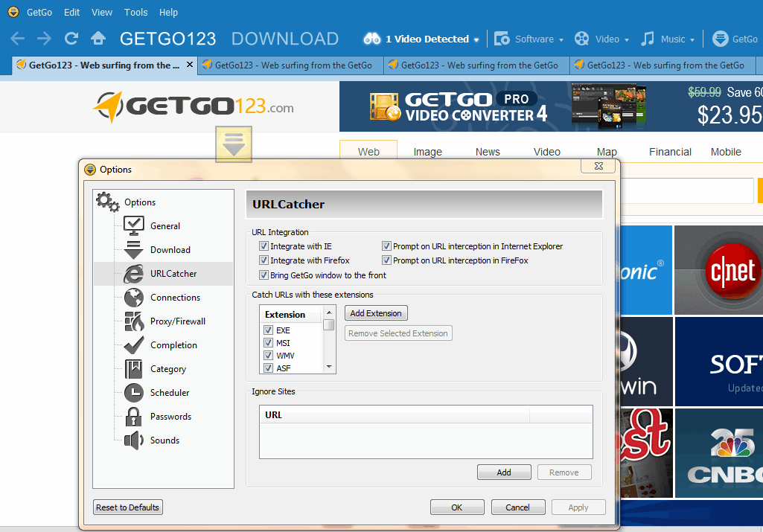Click the Connections globe icon

coord(134,298)
